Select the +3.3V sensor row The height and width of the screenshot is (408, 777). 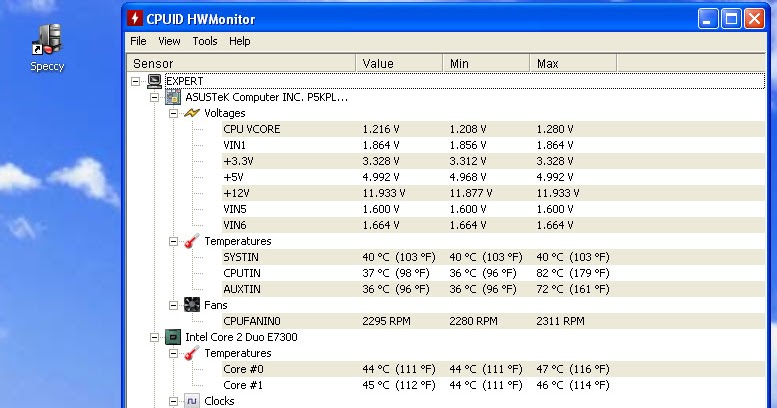[493, 161]
